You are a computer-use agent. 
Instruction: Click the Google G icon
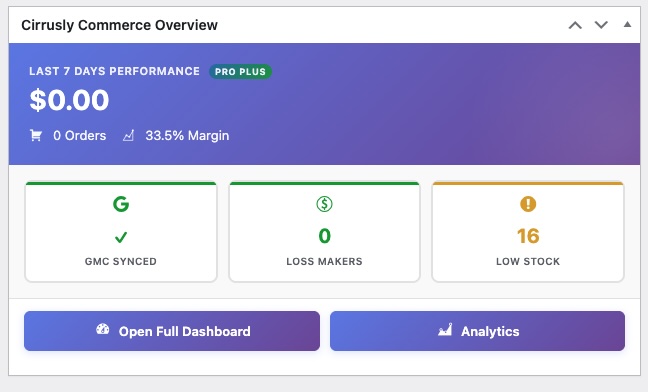pyautogui.click(x=121, y=204)
